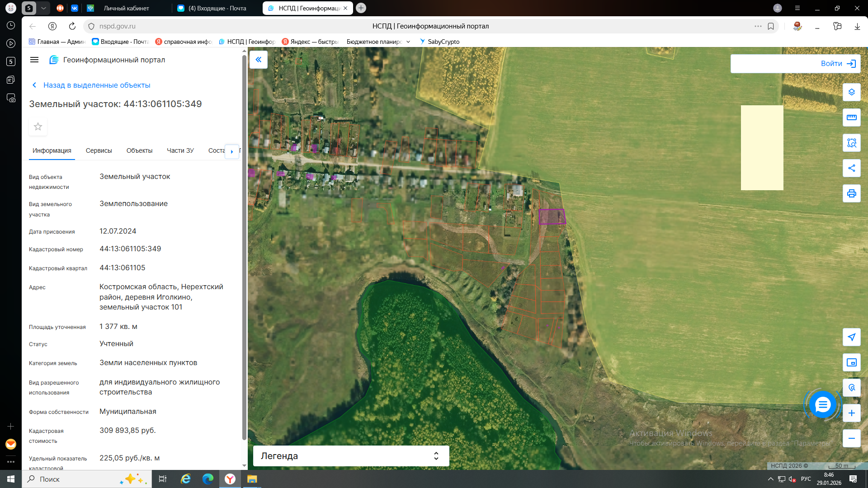868x488 pixels.
Task: Expand the tab group dropdown arrow in the tab bar
Action: pos(43,8)
